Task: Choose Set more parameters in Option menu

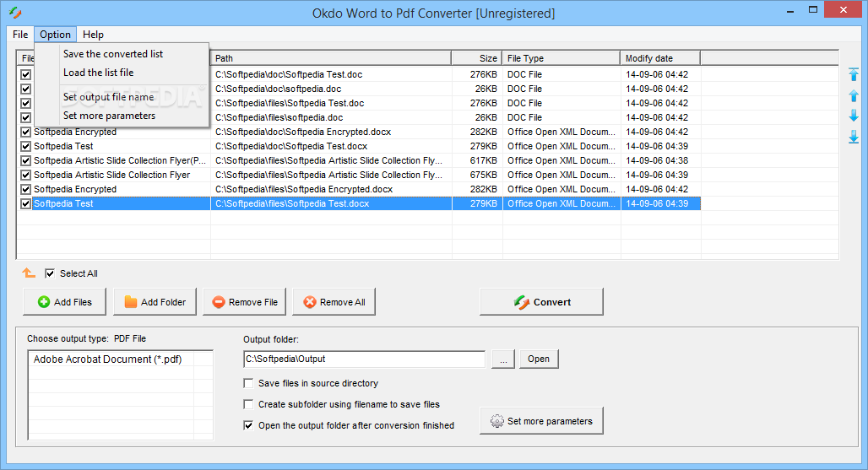Action: pyautogui.click(x=109, y=116)
